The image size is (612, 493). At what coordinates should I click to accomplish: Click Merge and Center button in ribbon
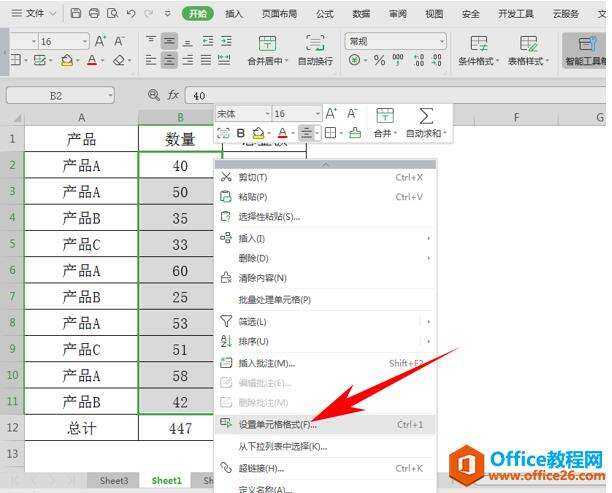click(268, 50)
